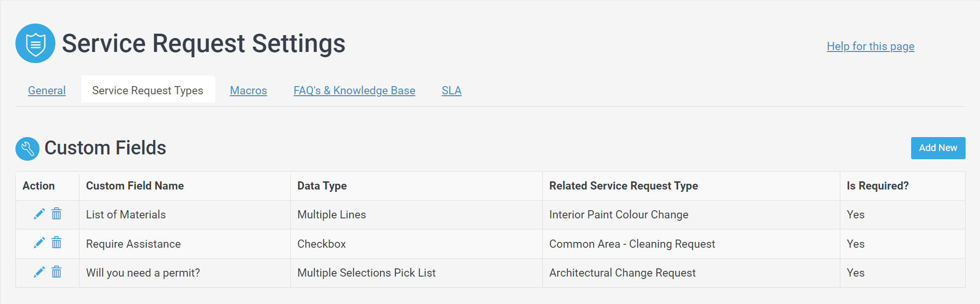Image resolution: width=980 pixels, height=304 pixels.
Task: Click the Custom Field Name column header
Action: [135, 186]
